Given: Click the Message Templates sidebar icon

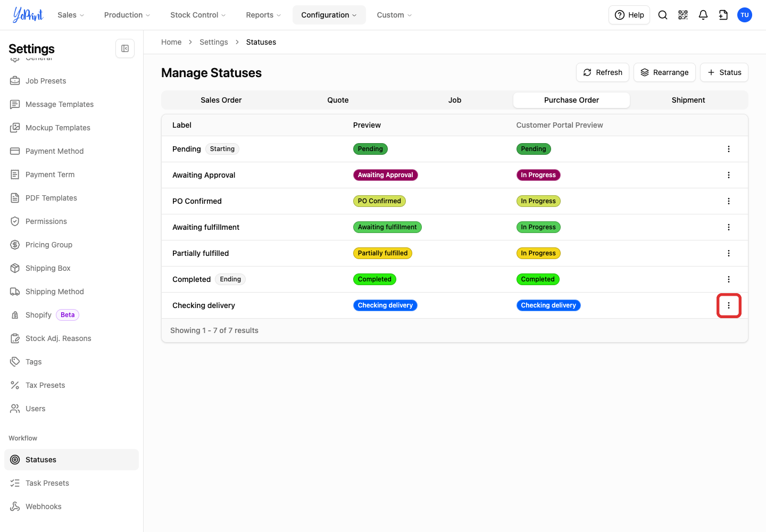Looking at the screenshot, I should (x=15, y=104).
